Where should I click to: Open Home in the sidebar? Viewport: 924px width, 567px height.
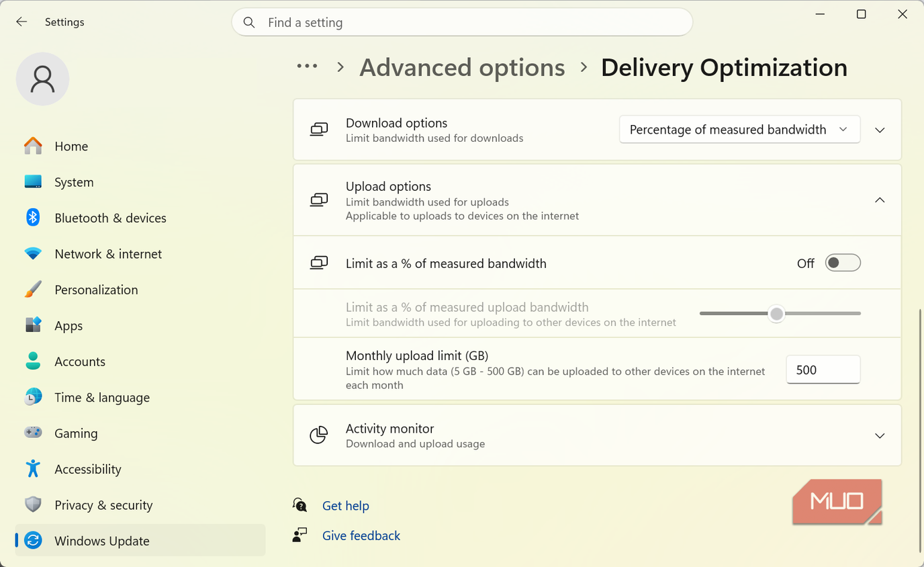click(140, 146)
